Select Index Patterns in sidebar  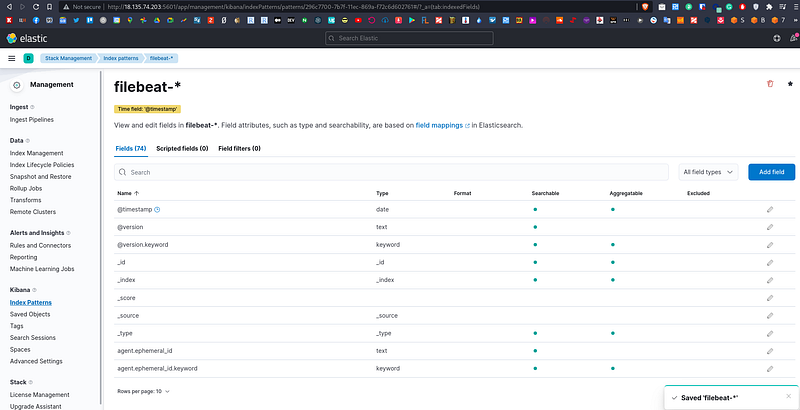click(31, 303)
